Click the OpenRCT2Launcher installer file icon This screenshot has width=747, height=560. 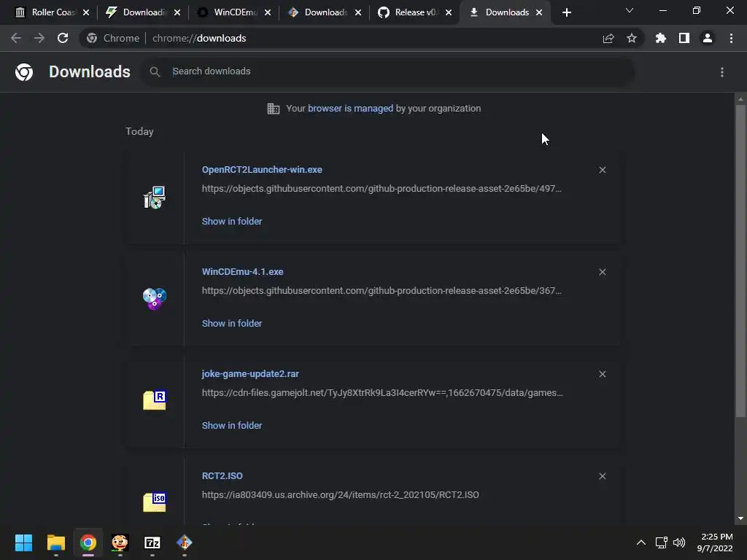pos(155,198)
